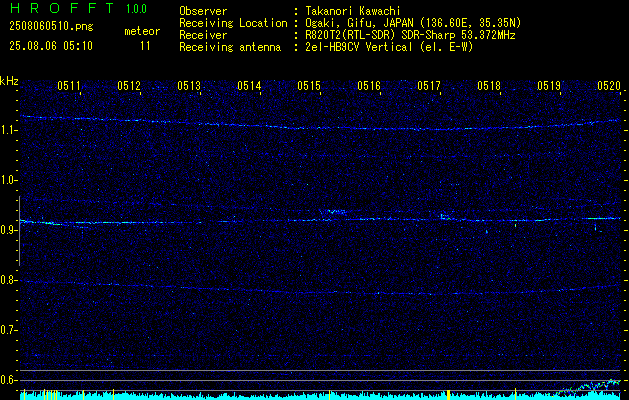Image resolution: width=629 pixels, height=400 pixels.
Task: Click the gray vertical range bar beside 0.9 kHz
Action: click(19, 231)
